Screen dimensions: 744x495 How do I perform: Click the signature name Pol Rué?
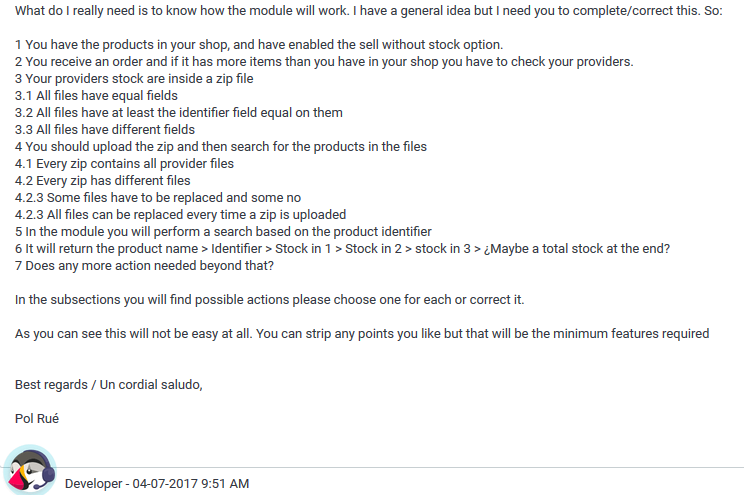click(37, 418)
